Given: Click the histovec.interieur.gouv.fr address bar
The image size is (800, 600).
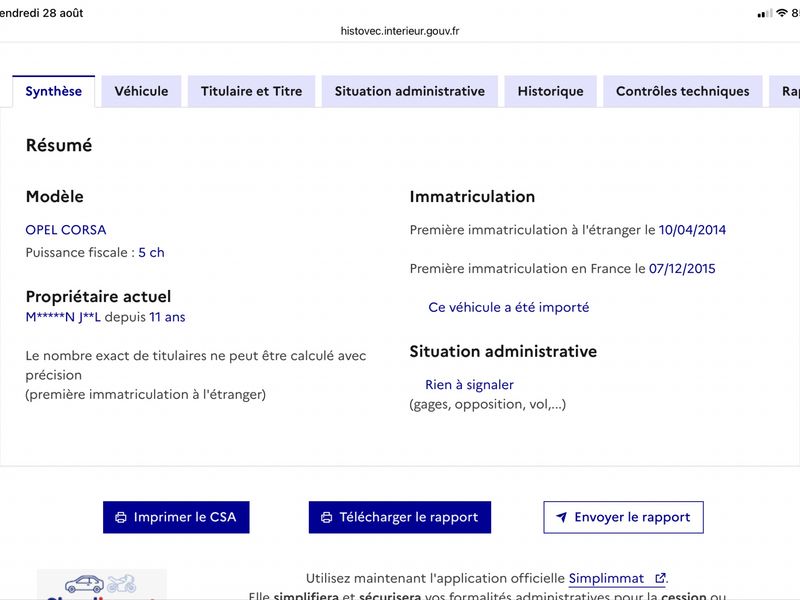Looking at the screenshot, I should (x=400, y=31).
